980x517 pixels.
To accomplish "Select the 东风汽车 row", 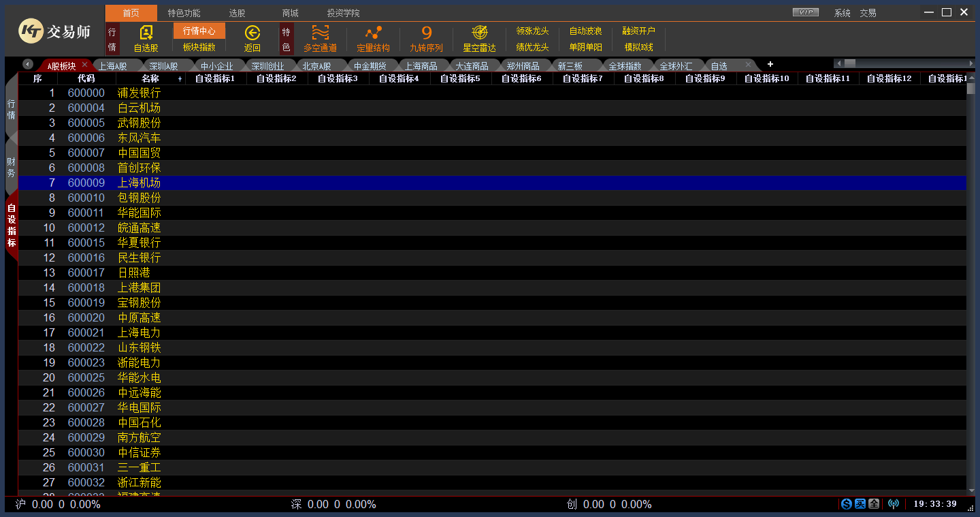I will click(x=492, y=138).
